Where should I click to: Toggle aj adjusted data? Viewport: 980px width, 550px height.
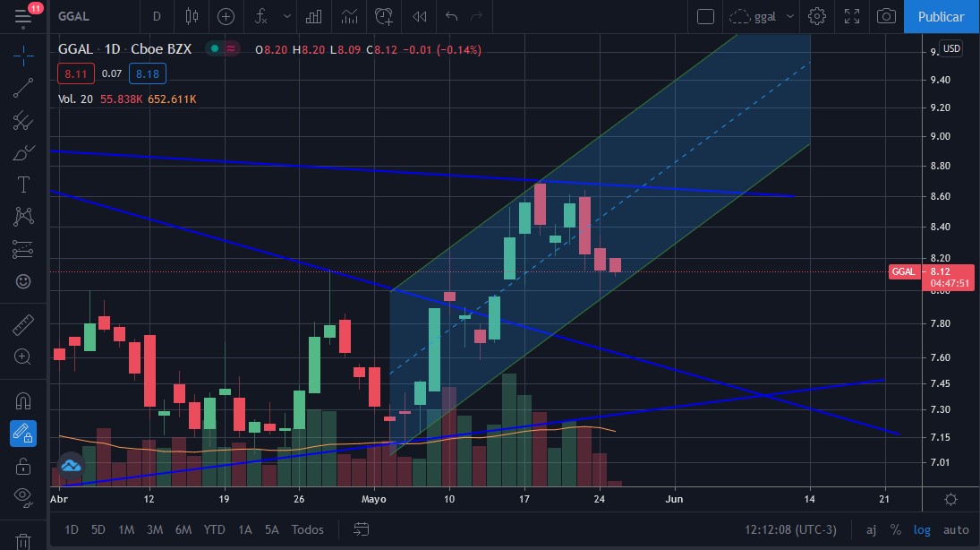coord(871,530)
